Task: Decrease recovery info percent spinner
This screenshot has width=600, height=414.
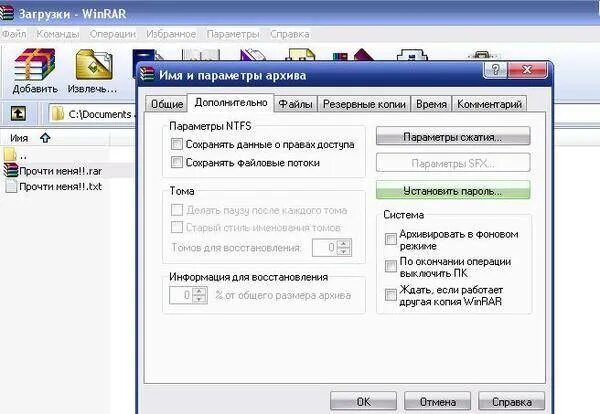Action: (200, 299)
